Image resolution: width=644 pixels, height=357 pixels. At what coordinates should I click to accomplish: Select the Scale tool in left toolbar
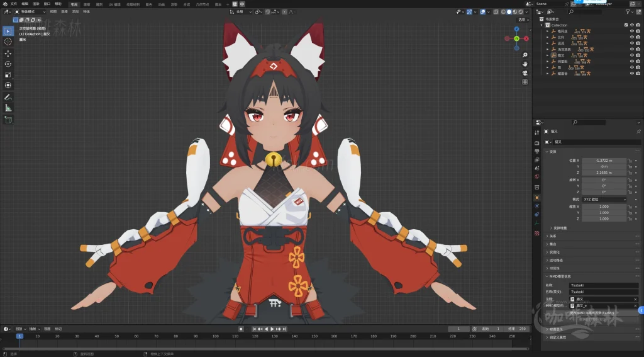[x=8, y=75]
